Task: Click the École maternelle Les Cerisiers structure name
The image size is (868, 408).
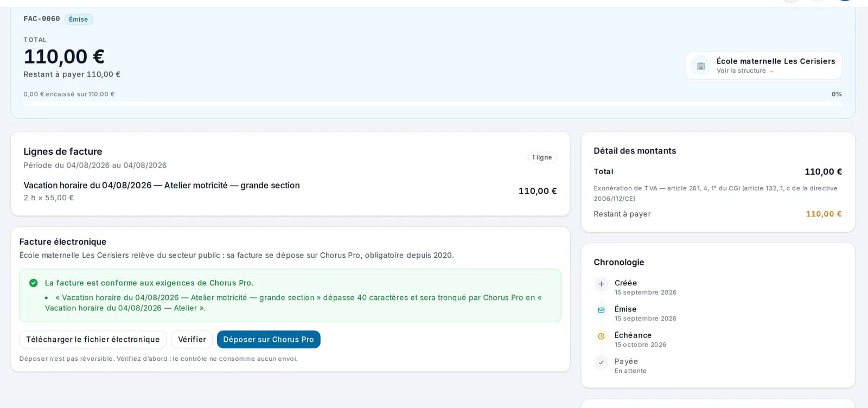Action: pyautogui.click(x=776, y=61)
